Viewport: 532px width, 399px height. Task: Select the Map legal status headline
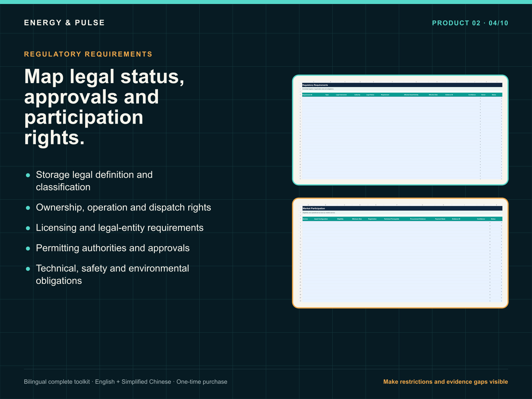pyautogui.click(x=104, y=107)
